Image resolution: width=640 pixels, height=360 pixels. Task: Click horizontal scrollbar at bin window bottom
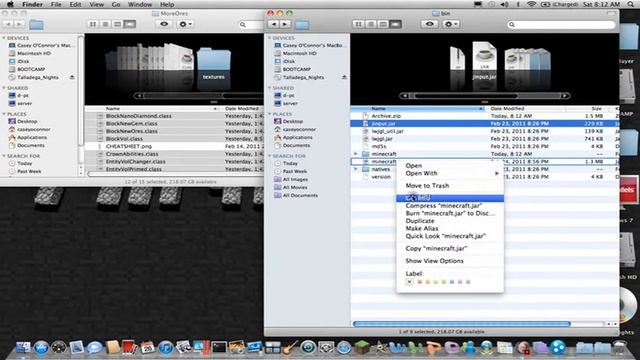(461, 324)
